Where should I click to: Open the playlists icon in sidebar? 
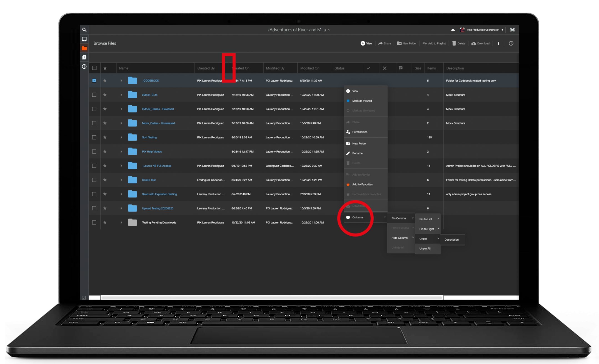(84, 57)
